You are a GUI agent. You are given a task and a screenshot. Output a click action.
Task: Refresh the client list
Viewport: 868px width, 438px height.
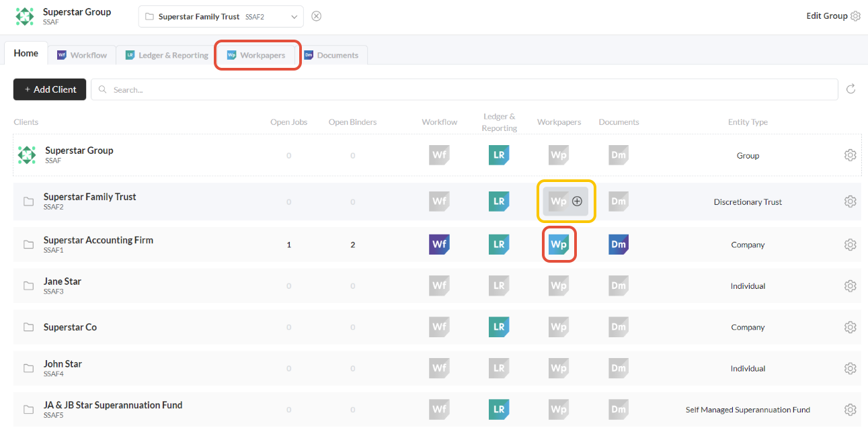[x=851, y=89]
